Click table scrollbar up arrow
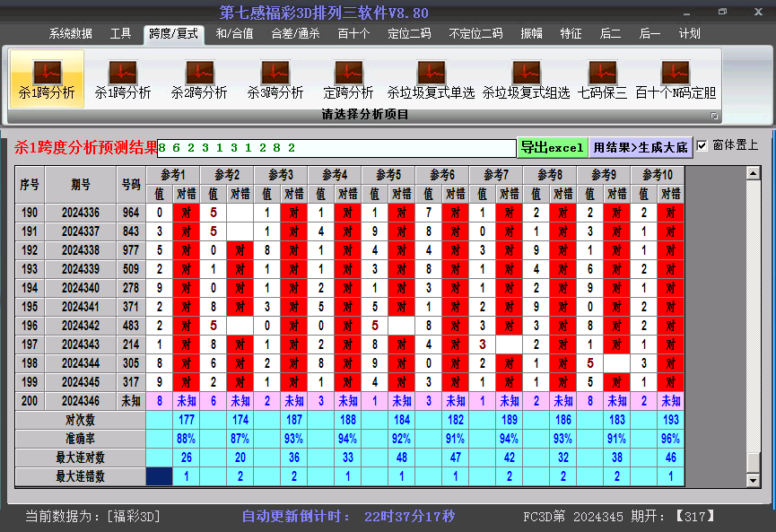Image resolution: width=776 pixels, height=532 pixels. pos(754,173)
